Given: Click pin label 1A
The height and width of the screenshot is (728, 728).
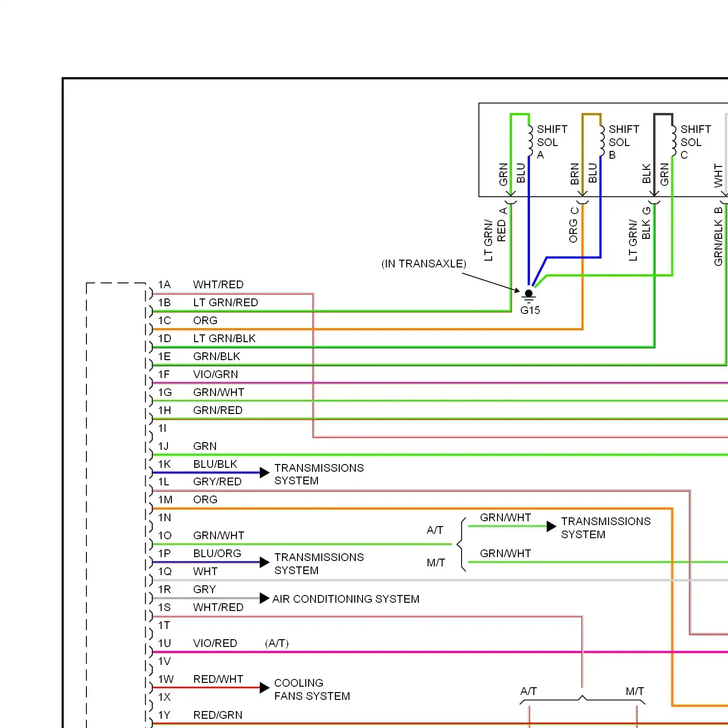Looking at the screenshot, I should coord(165,285).
